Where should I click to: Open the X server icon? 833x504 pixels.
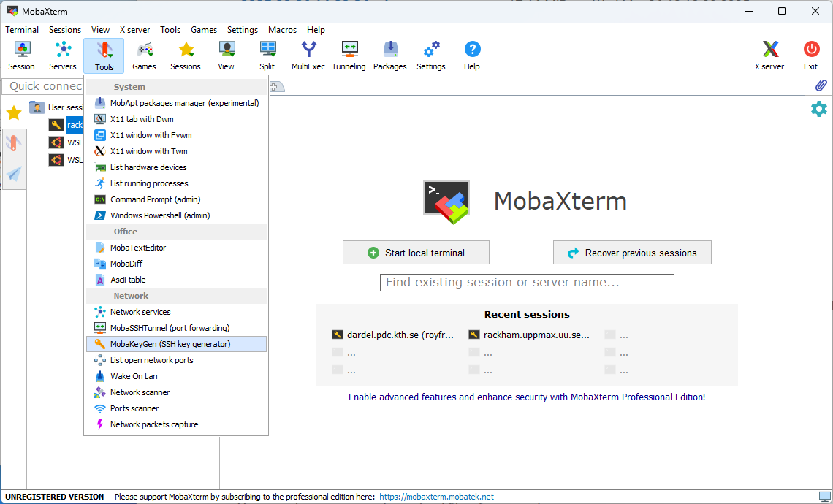coord(769,56)
